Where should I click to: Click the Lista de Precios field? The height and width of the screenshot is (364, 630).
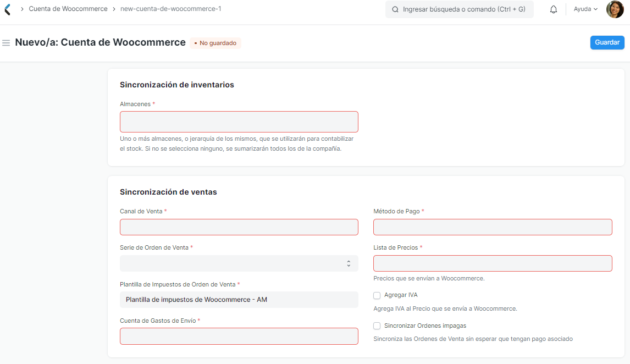coord(493,263)
